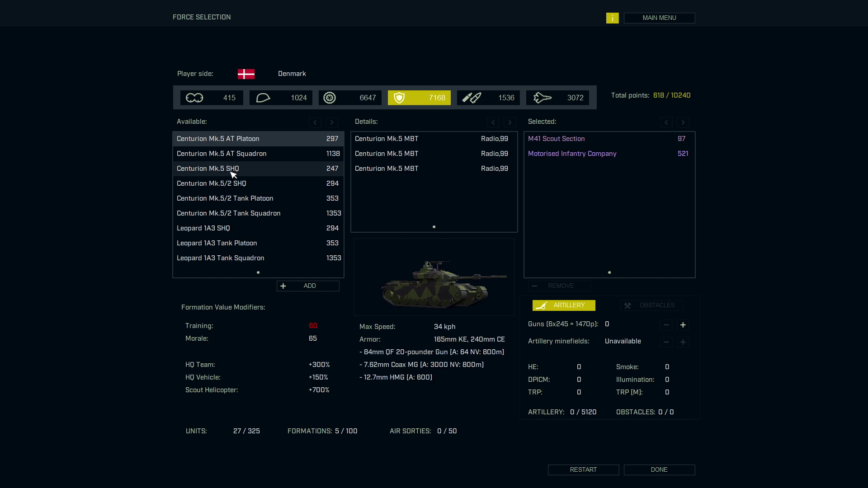Click left chevron beside the Details panel
This screenshot has width=868, height=488.
tap(493, 122)
